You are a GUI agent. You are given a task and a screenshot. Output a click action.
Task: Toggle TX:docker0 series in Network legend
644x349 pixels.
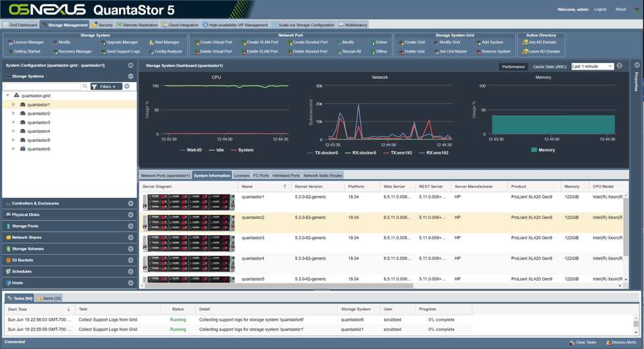coord(323,152)
